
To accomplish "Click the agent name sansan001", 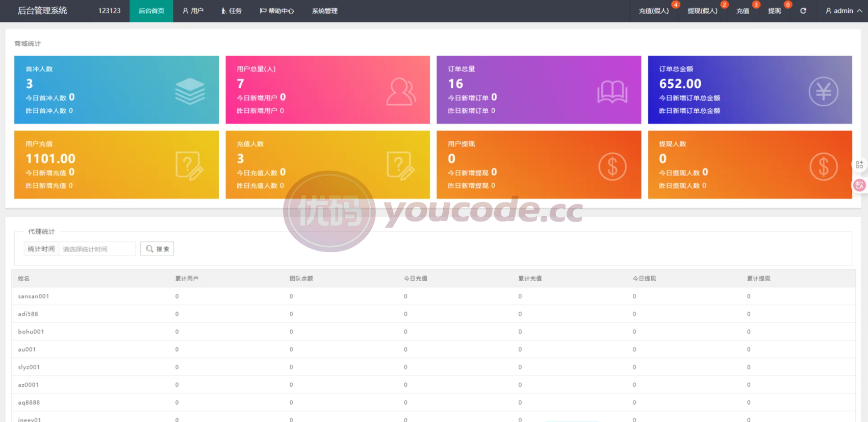I will (34, 296).
